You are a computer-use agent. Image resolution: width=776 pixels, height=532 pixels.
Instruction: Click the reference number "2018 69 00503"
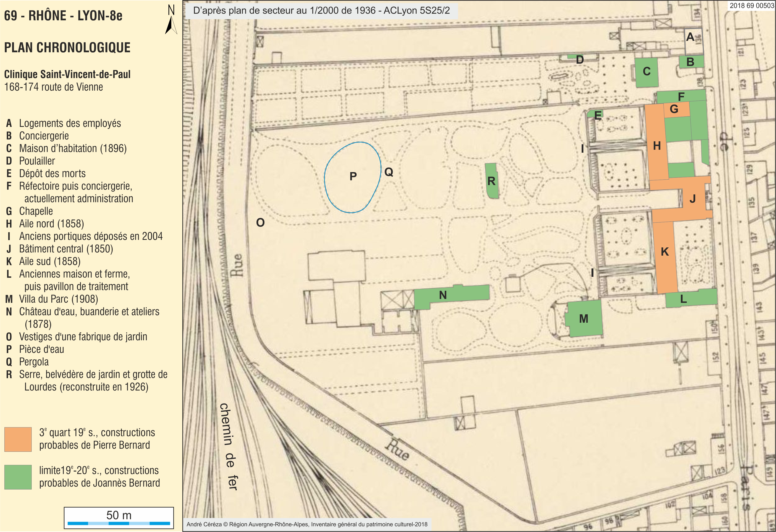[752, 5]
